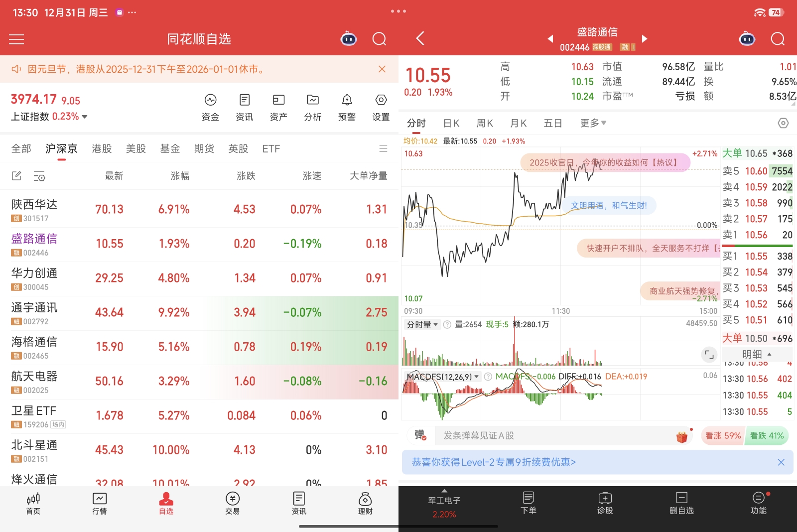Open 设置 settings icon

click(381, 107)
